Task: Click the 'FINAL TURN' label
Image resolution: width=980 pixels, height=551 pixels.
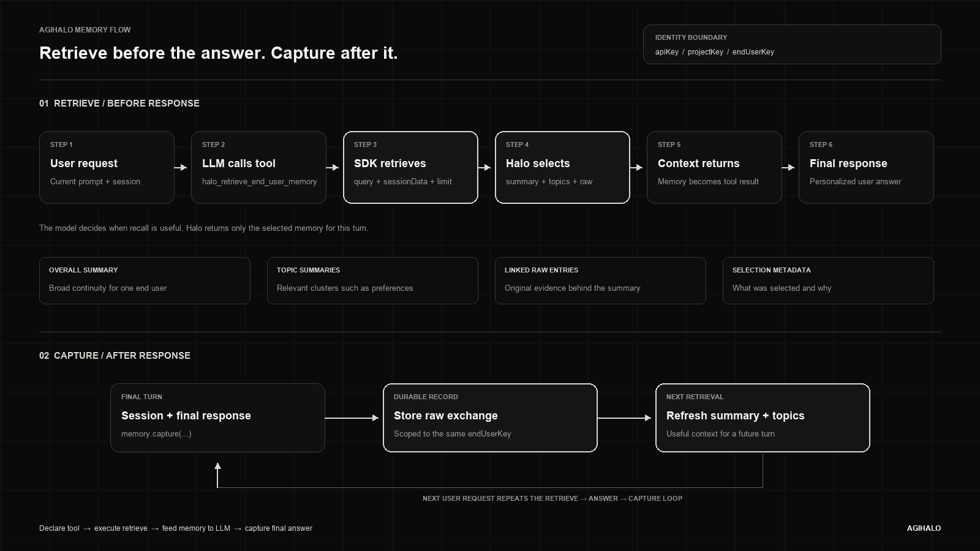Action: click(x=141, y=397)
